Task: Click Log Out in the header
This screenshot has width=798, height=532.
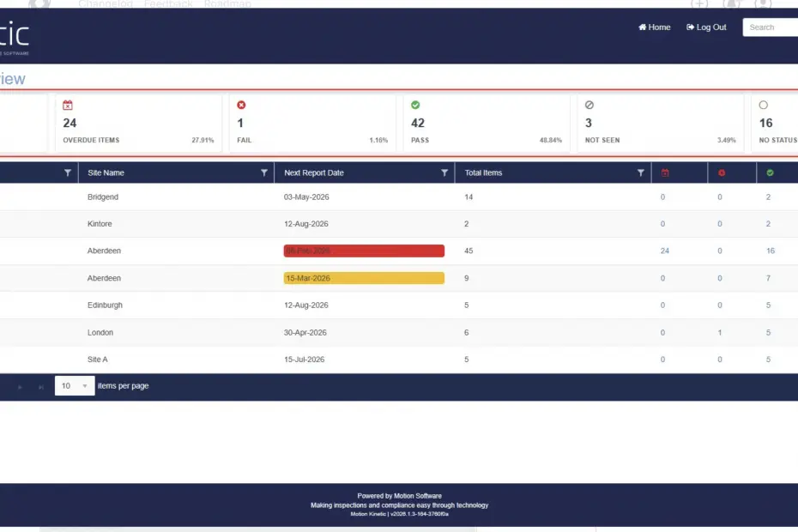Action: (x=706, y=27)
